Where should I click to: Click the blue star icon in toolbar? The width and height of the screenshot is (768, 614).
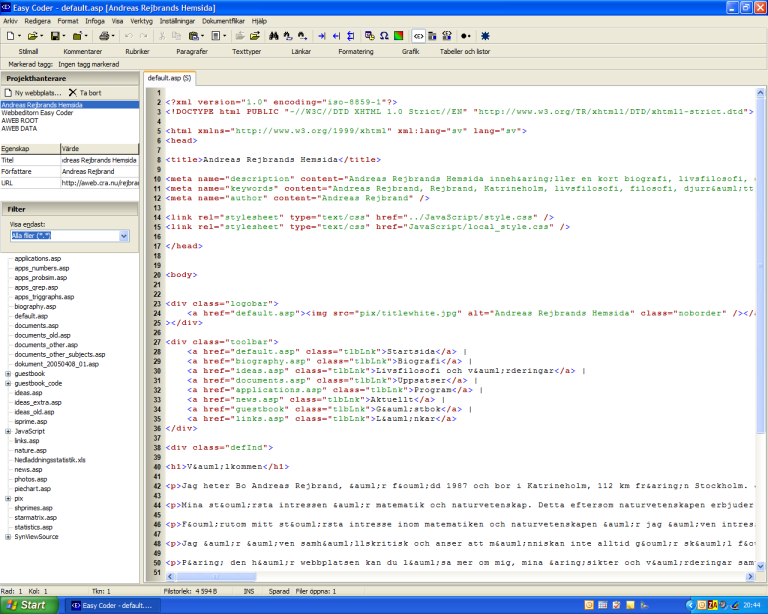pyautogui.click(x=485, y=36)
